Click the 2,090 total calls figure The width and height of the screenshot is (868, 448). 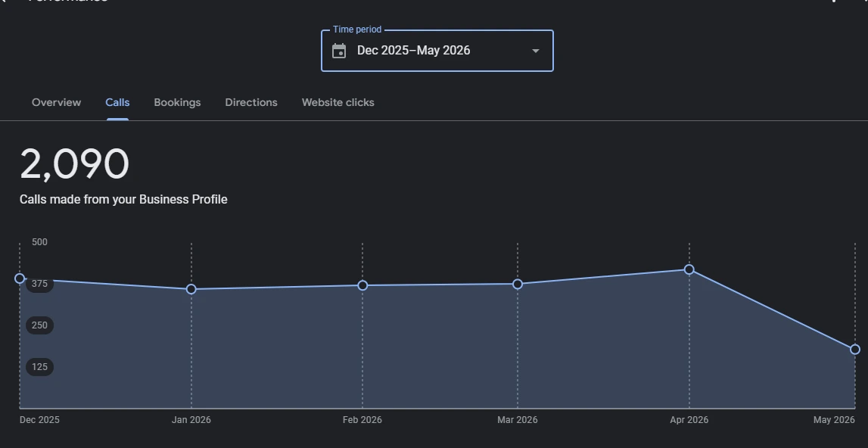tap(75, 164)
